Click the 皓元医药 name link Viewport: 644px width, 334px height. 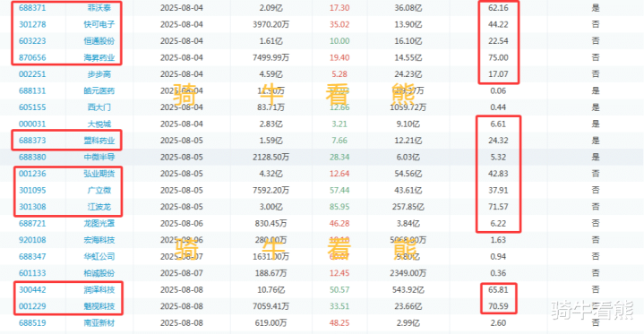(99, 90)
